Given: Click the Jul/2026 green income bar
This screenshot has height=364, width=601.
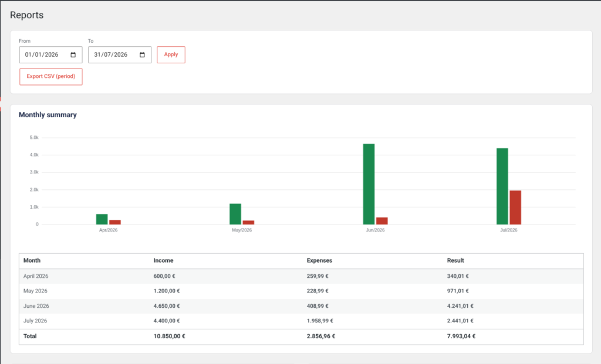Looking at the screenshot, I should pos(502,186).
